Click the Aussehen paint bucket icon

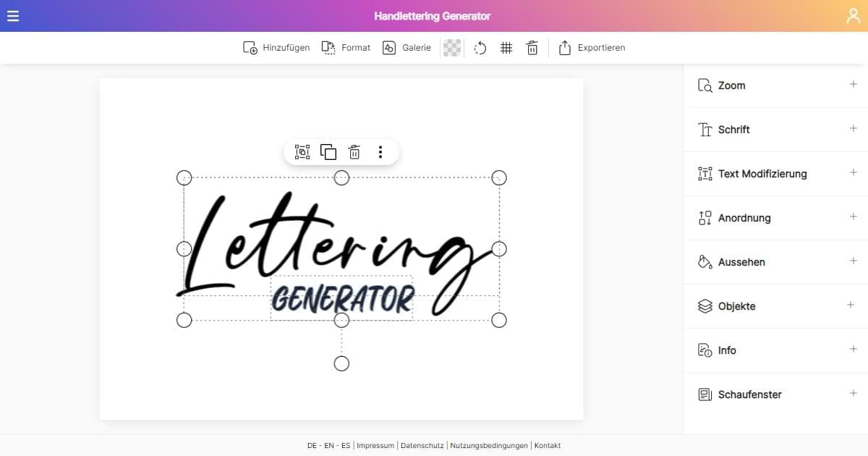pyautogui.click(x=705, y=262)
